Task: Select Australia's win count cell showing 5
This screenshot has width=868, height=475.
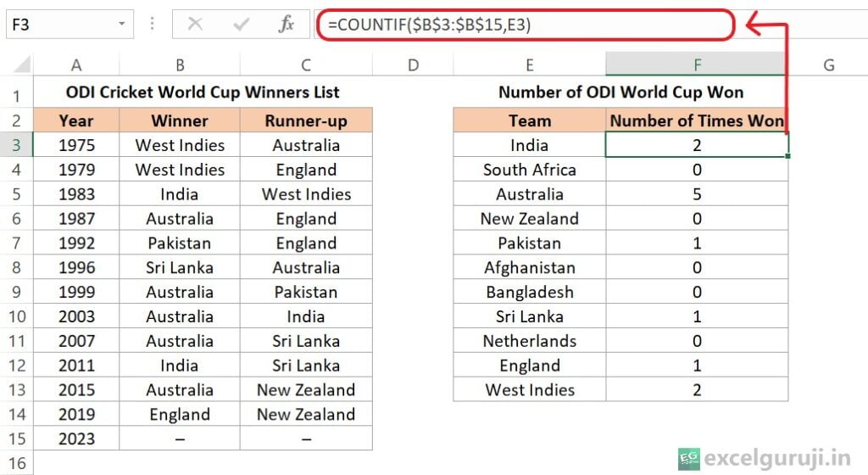Action: [x=697, y=194]
